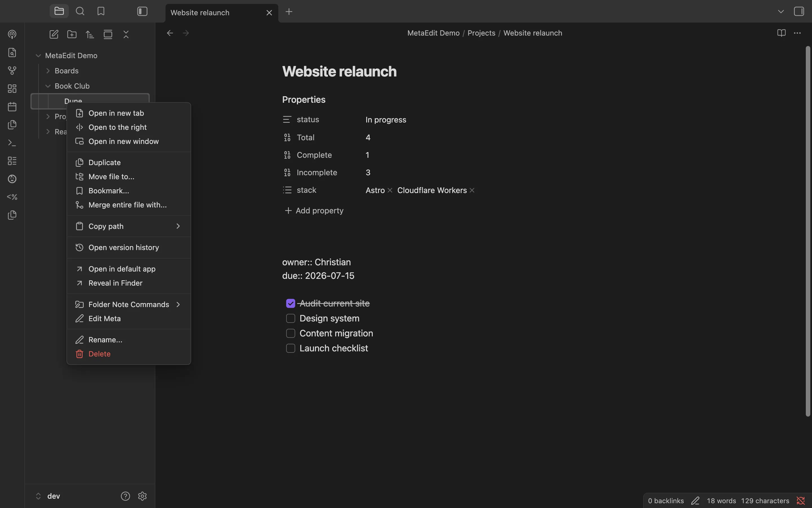Create a new note icon
The height and width of the screenshot is (508, 812).
(x=54, y=34)
